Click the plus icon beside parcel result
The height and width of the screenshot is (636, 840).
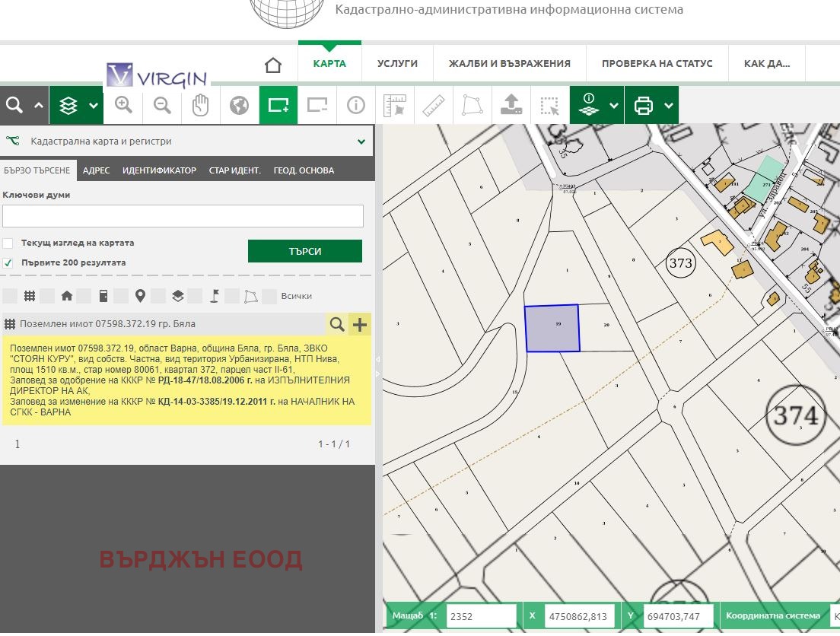point(360,325)
